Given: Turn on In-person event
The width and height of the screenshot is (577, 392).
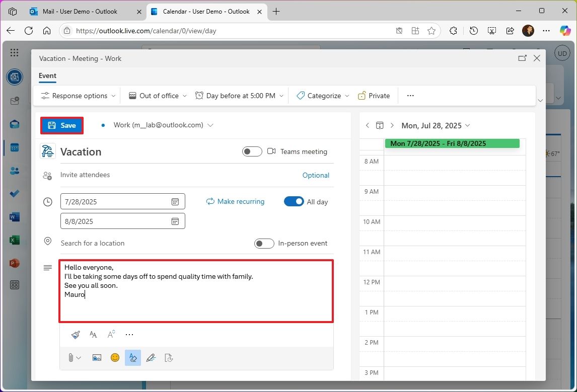Looking at the screenshot, I should click(264, 243).
